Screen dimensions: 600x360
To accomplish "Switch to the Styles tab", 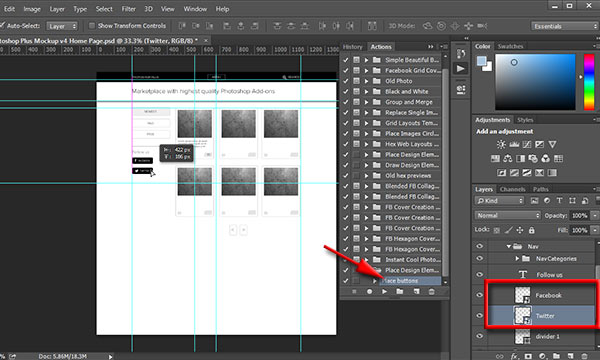I will 525,120.
